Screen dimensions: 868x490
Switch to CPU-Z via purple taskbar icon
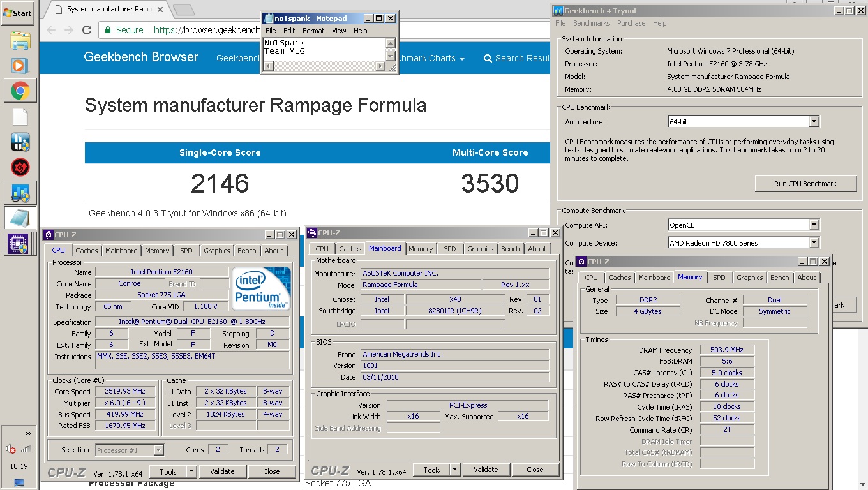(x=20, y=244)
